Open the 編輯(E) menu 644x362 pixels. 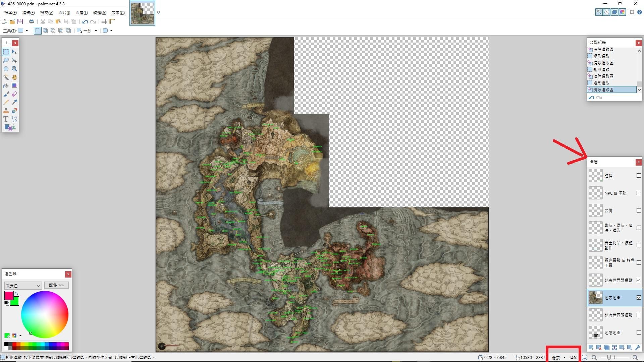pyautogui.click(x=28, y=13)
